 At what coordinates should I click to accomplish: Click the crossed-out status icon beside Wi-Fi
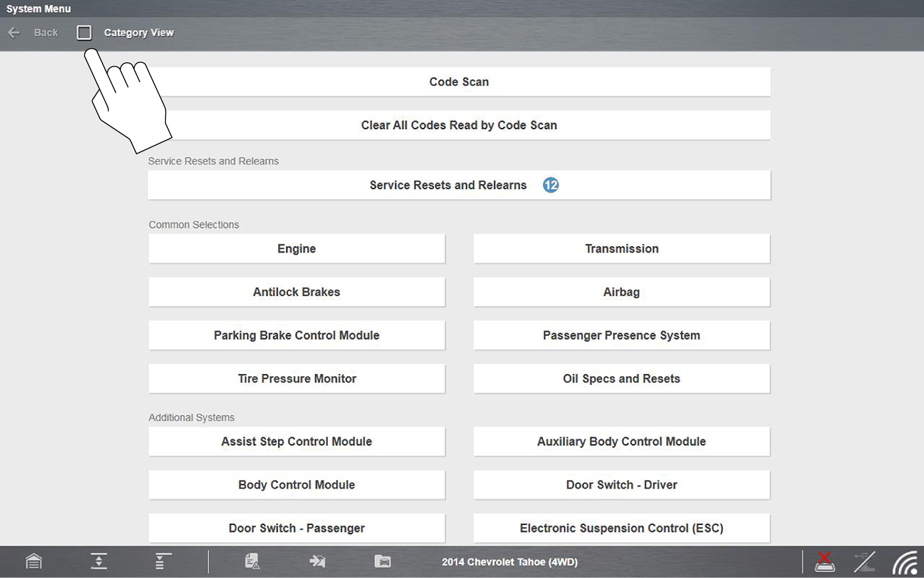(864, 562)
